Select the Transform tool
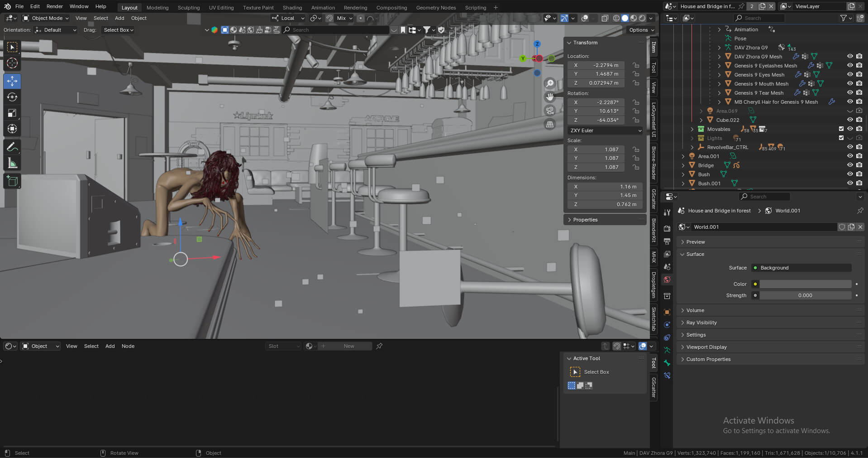 pyautogui.click(x=12, y=129)
